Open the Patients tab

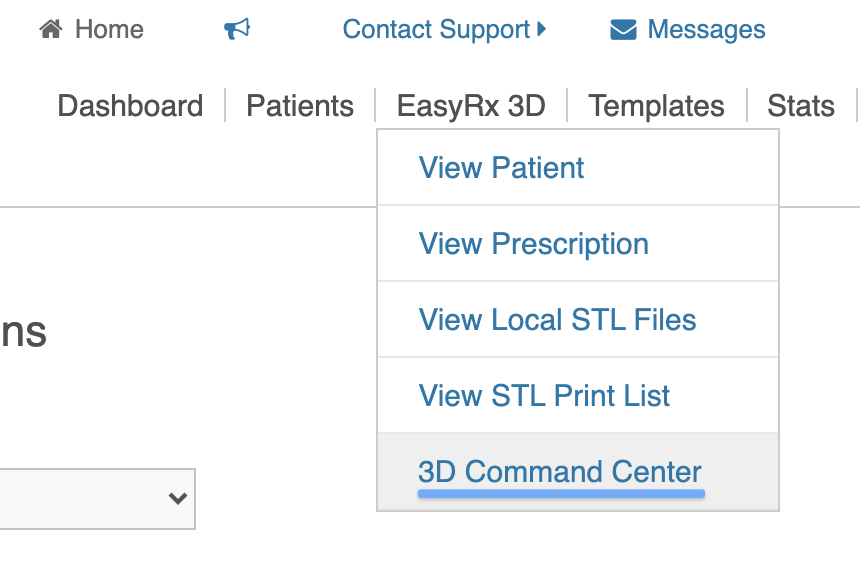(300, 105)
